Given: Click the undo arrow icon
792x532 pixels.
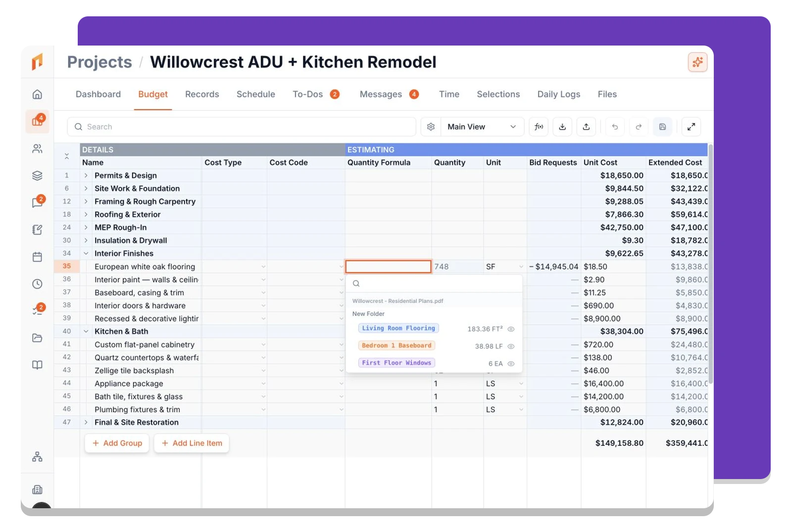Looking at the screenshot, I should tap(615, 127).
